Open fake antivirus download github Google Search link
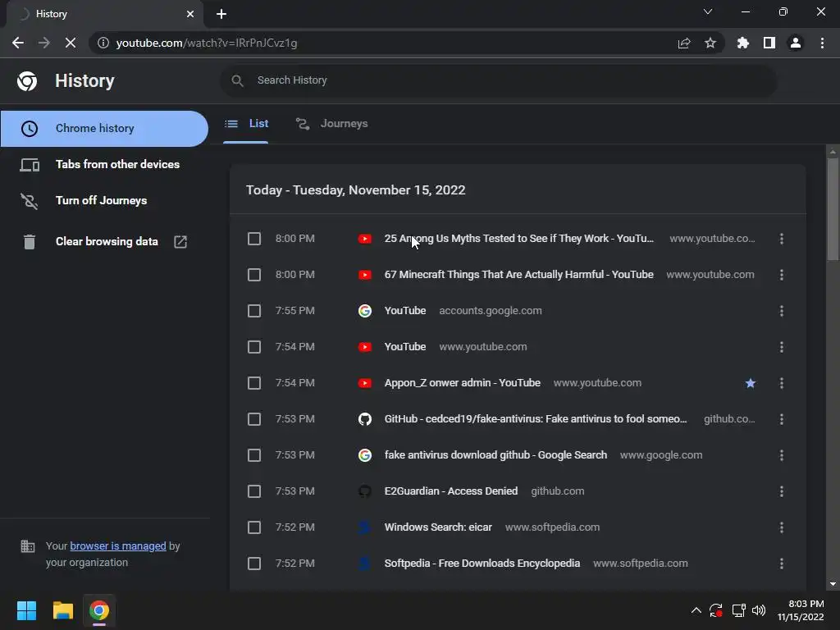The image size is (840, 630). [495, 455]
